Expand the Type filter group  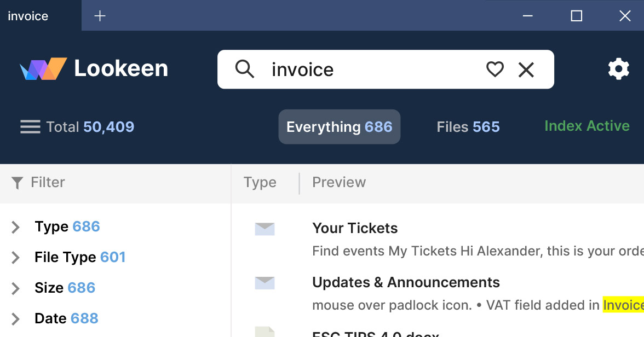16,227
